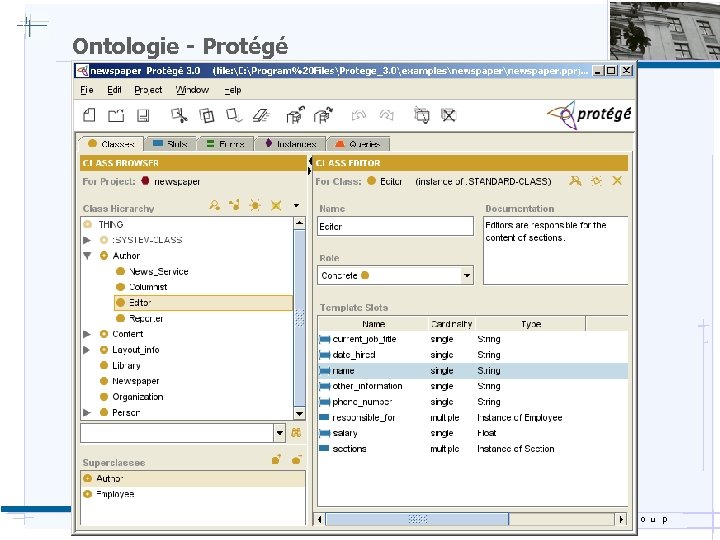
Task: Select Library in the class tree
Action: (126, 366)
